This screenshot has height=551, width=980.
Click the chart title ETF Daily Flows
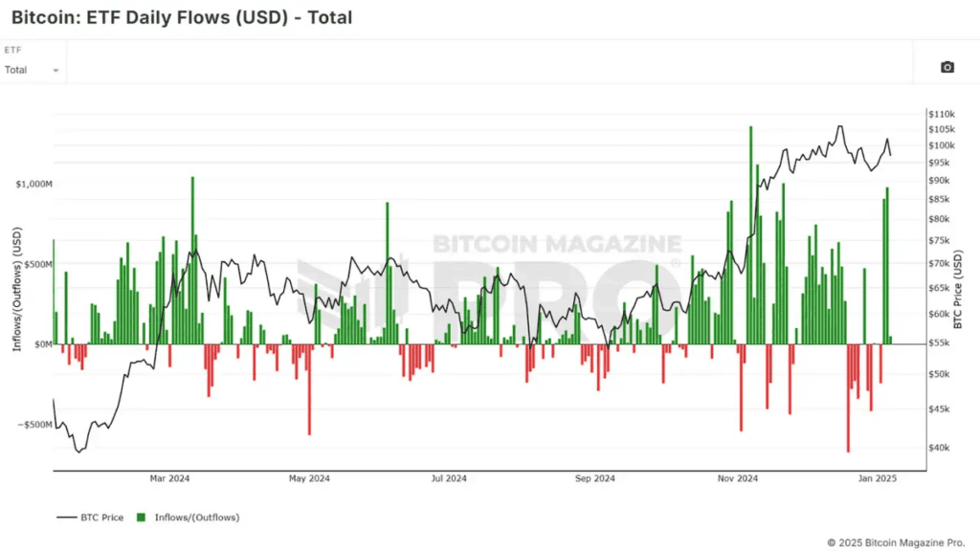tap(182, 17)
